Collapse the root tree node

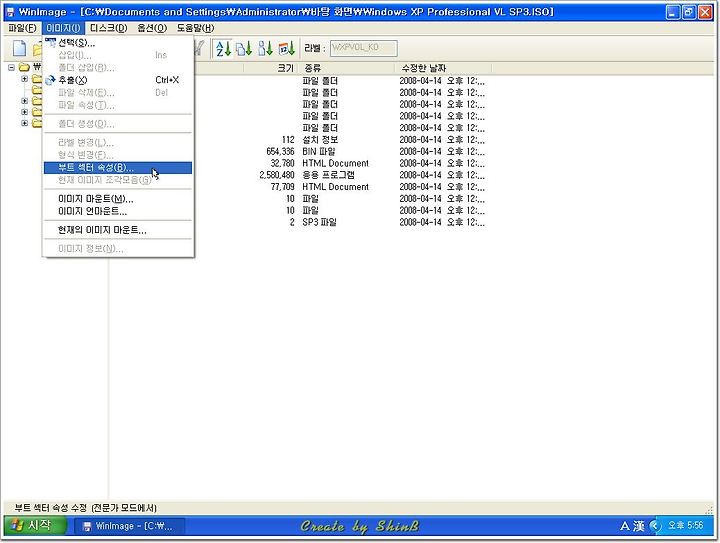pos(11,68)
